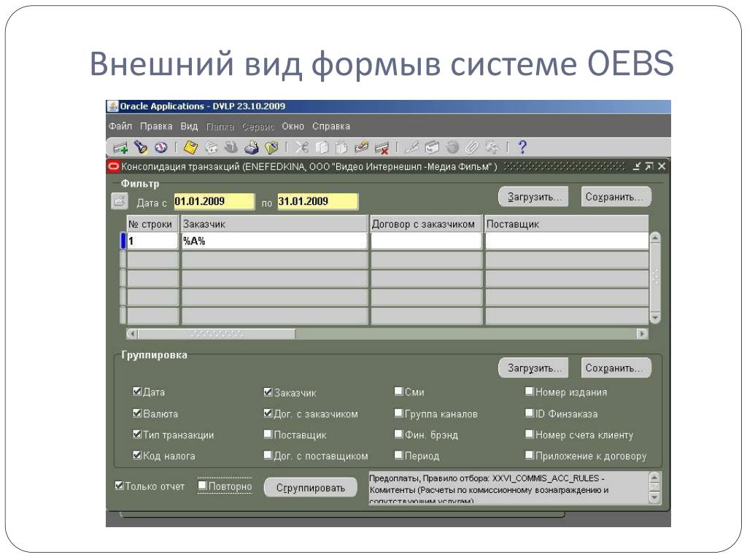Viewport: 747px width, 560px height.
Task: Check the Приложение к договору checkbox
Action: 530,455
